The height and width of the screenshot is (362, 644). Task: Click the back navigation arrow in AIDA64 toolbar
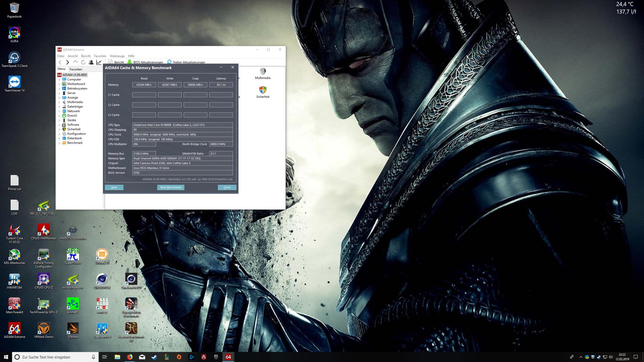tap(60, 62)
